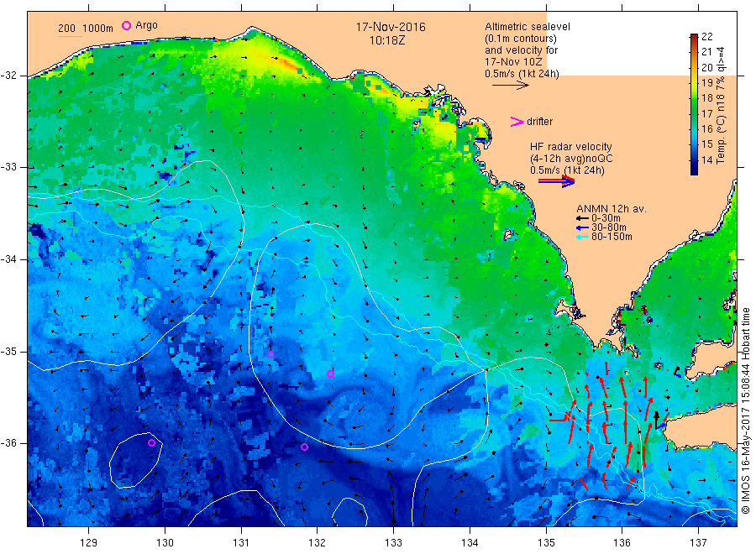Image resolution: width=756 pixels, height=554 pixels.
Task: Click the IMOS copyright timestamp text
Action: pos(746,411)
